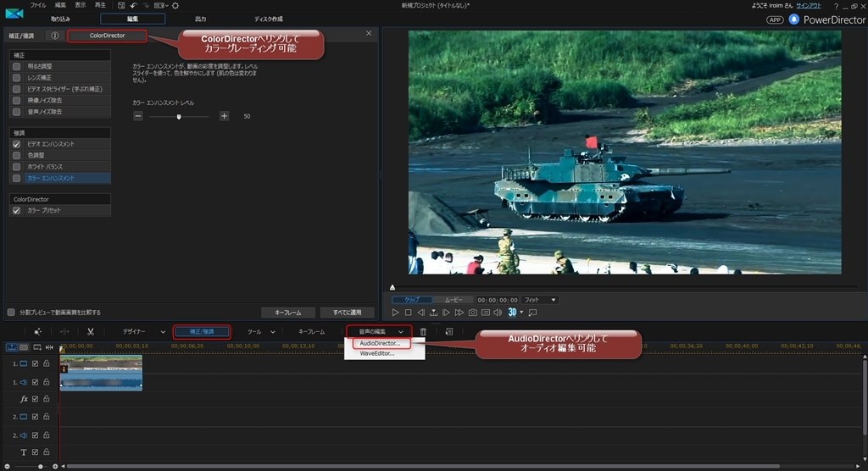Zoom out timeline with minus icon
The width and height of the screenshot is (868, 471).
click(7, 467)
